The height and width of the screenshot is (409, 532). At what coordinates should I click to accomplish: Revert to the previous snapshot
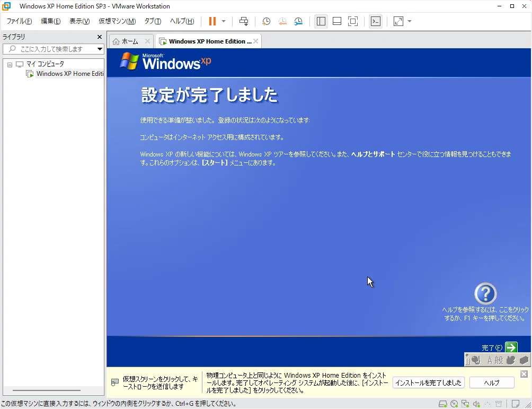point(282,21)
